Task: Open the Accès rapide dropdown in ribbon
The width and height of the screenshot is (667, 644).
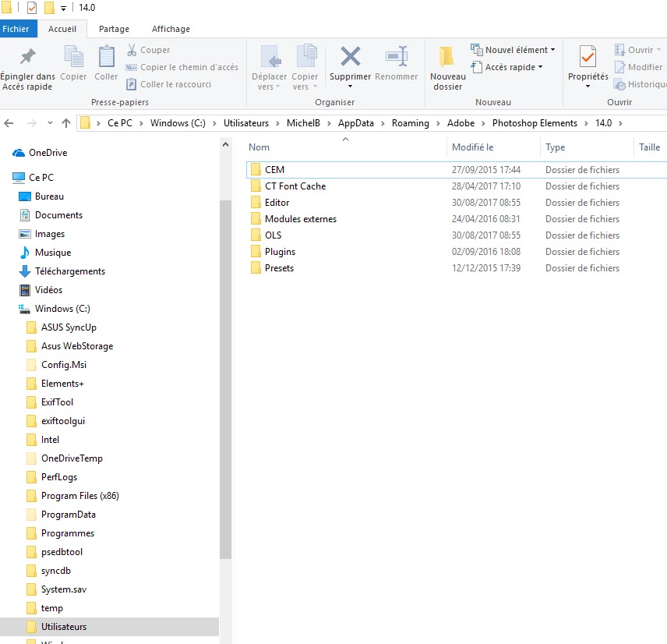Action: click(506, 67)
